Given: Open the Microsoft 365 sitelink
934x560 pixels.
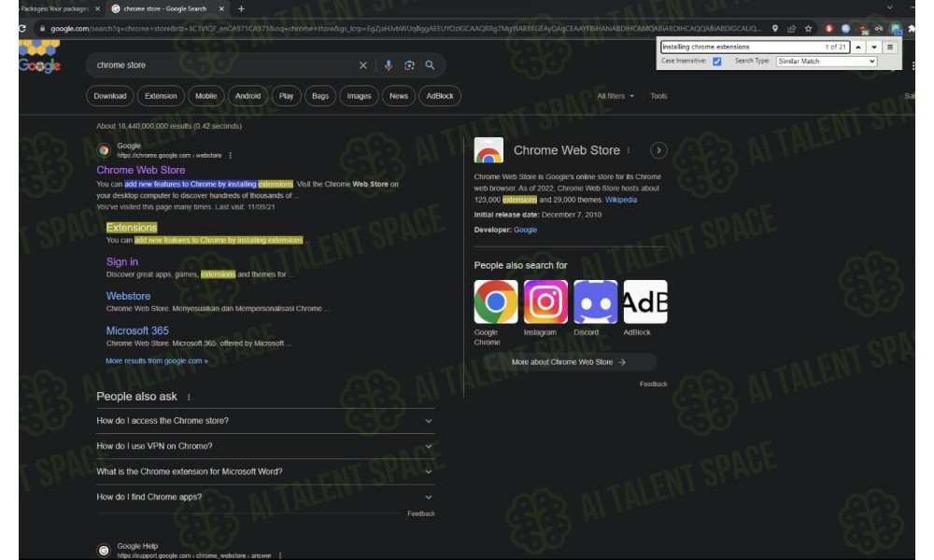Looking at the screenshot, I should [137, 330].
